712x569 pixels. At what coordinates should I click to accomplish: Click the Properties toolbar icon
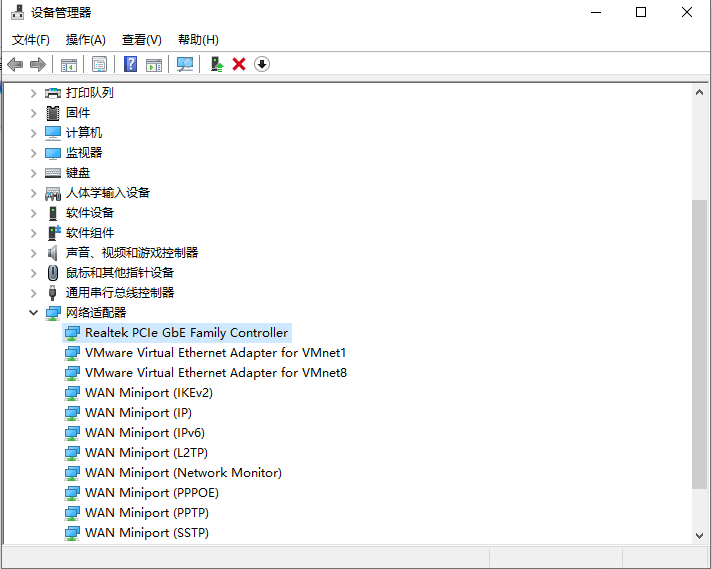99,64
